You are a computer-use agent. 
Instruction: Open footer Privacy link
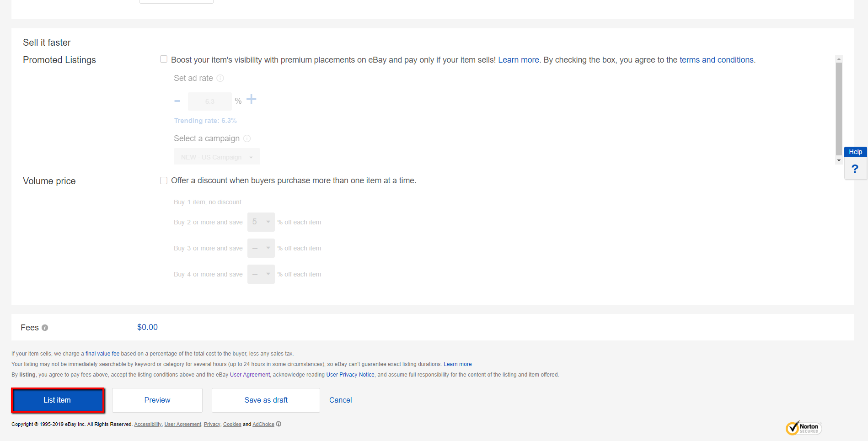tap(212, 425)
